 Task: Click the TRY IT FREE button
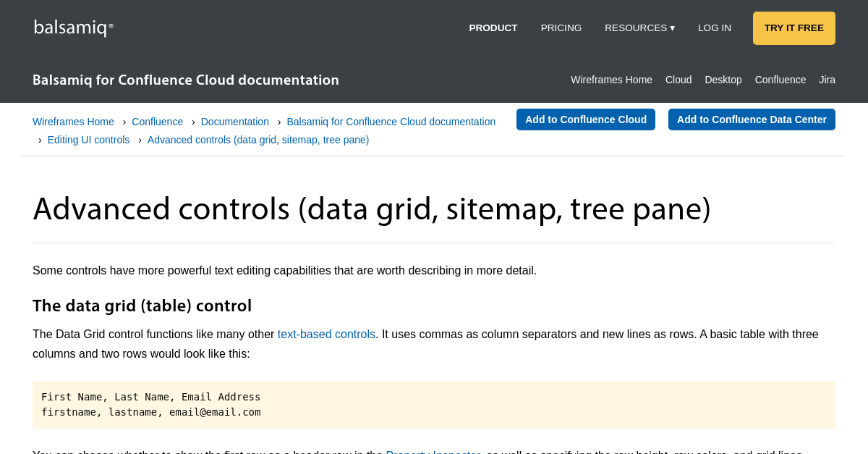click(794, 28)
